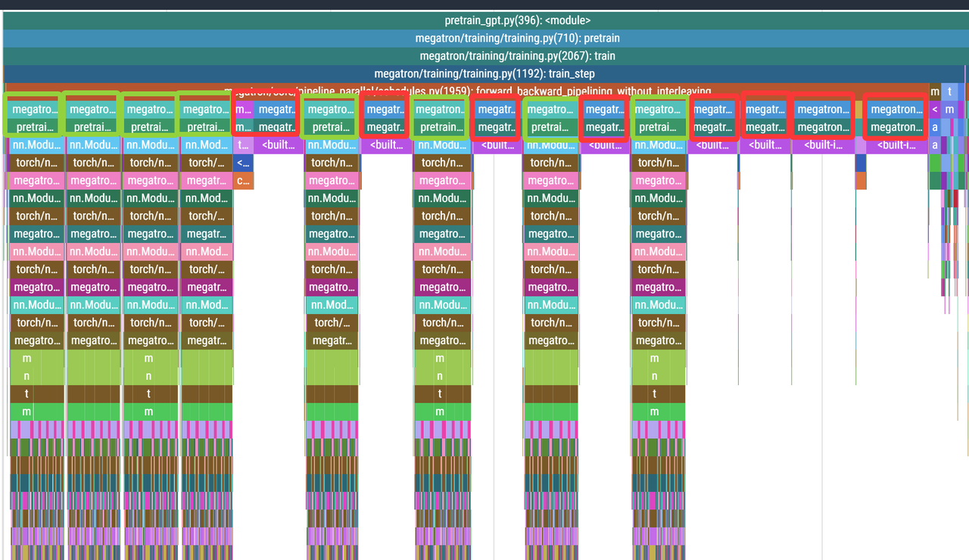Select the leftmost purple built-in frame
Image resolution: width=969 pixels, height=560 pixels.
click(279, 145)
